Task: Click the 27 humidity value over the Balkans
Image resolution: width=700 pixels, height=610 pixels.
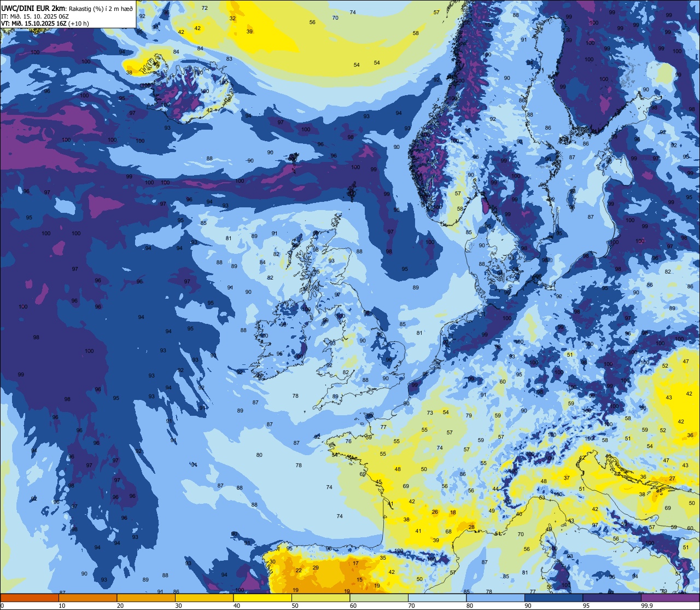Action: pos(672,478)
